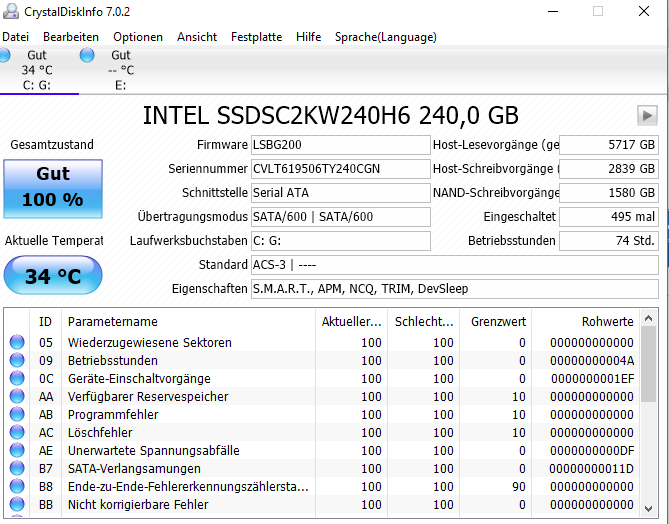
Task: Open the Datei menu
Action: pyautogui.click(x=15, y=37)
